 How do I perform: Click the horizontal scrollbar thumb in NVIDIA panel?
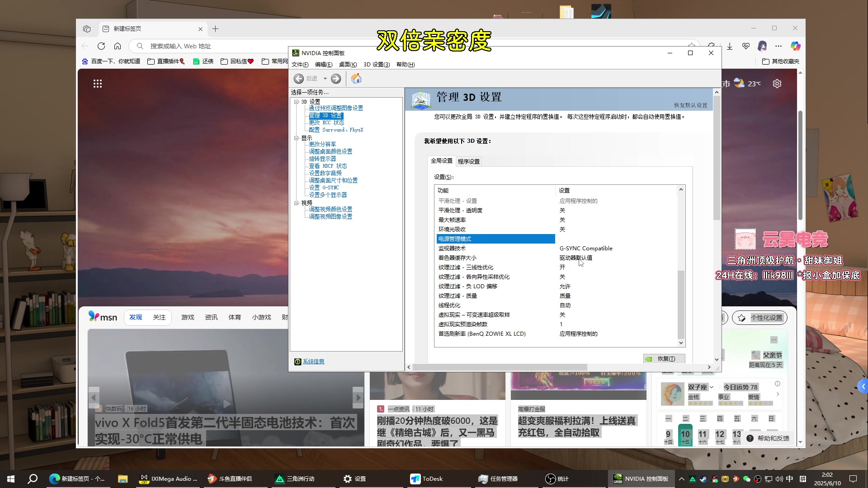tap(500, 367)
